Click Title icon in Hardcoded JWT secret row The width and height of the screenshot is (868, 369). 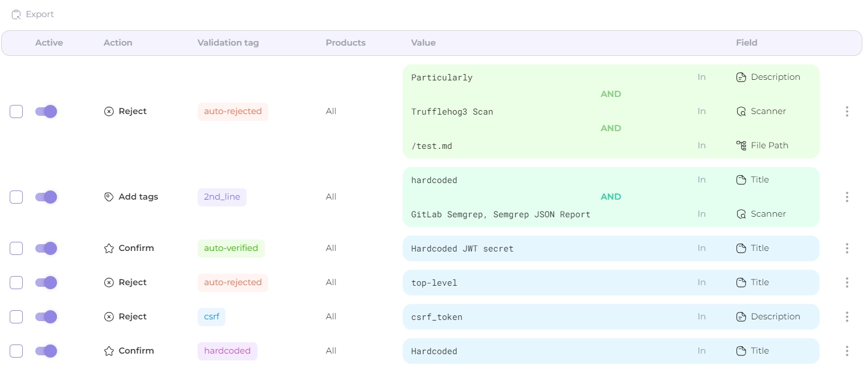point(741,248)
